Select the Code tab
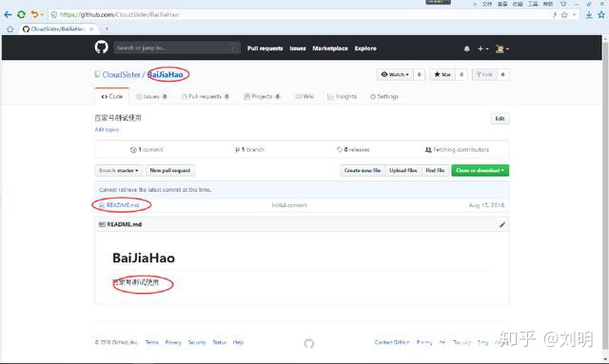 click(112, 97)
